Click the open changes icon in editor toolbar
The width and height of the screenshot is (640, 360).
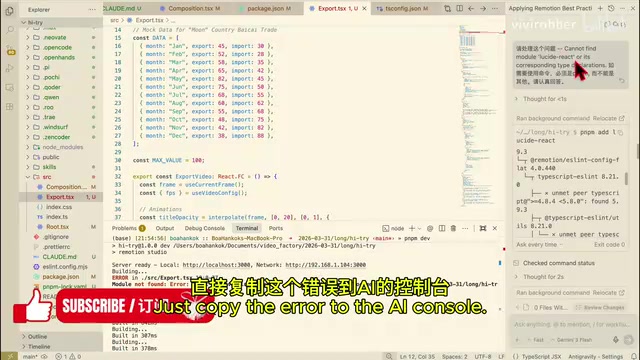pos(447,9)
